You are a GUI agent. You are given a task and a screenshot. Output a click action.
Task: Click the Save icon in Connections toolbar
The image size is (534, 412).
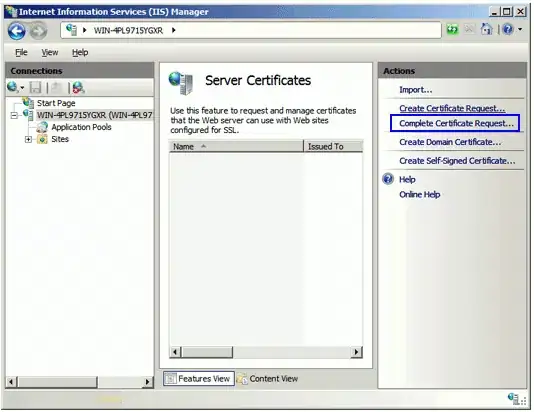point(35,88)
